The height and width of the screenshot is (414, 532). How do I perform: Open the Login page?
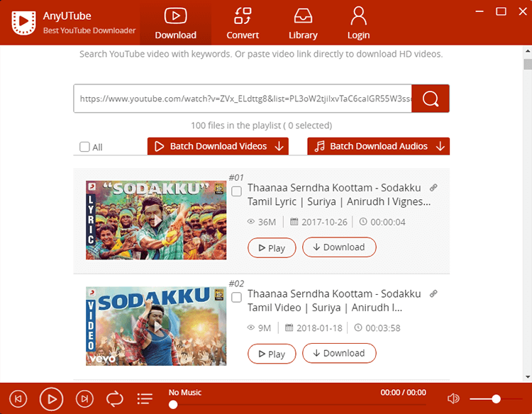[358, 23]
